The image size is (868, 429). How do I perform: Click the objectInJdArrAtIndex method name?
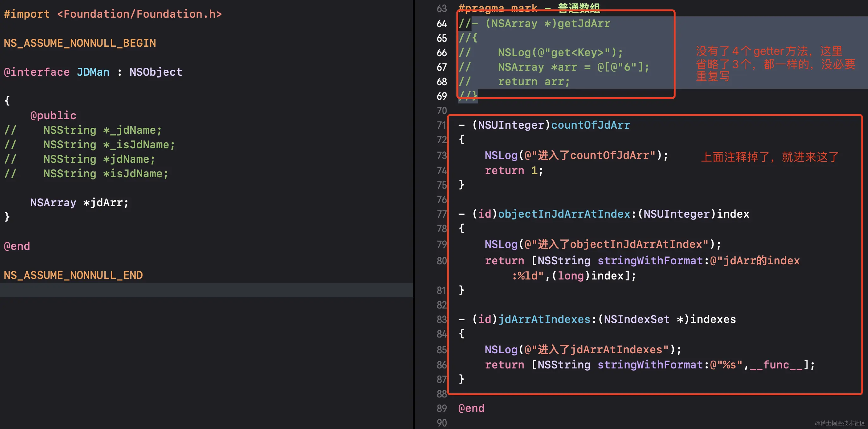tap(564, 214)
